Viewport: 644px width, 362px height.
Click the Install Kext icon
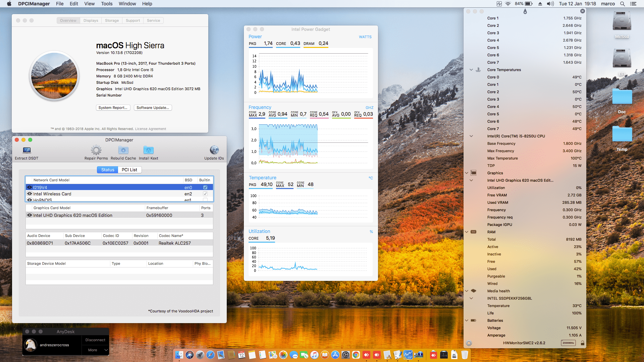coord(148,150)
